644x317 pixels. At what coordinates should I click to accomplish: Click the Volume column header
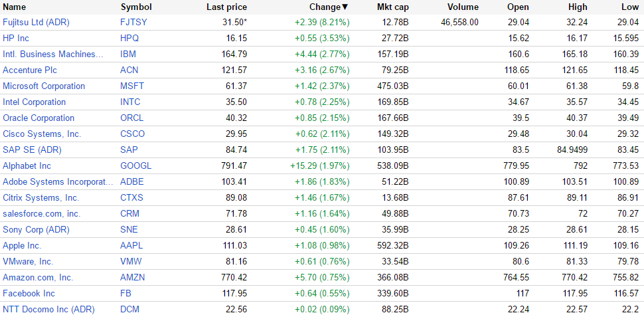point(463,7)
